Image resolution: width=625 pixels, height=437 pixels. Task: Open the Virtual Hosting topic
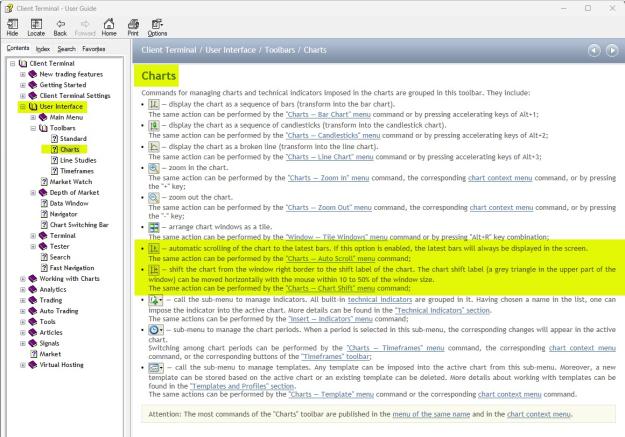(x=61, y=365)
